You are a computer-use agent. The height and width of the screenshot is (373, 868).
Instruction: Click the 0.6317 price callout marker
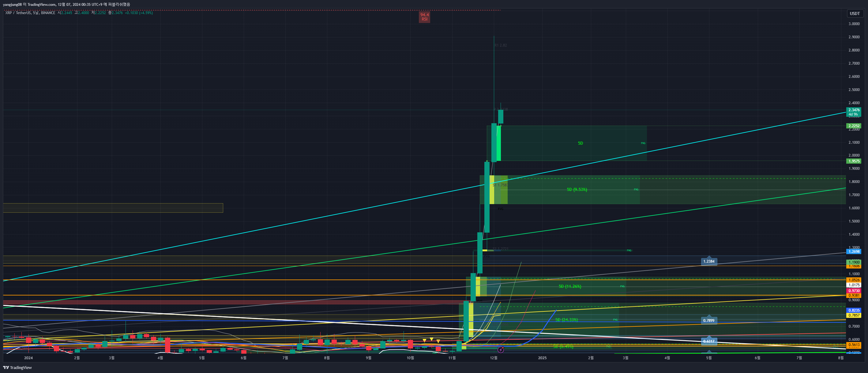pyautogui.click(x=708, y=341)
